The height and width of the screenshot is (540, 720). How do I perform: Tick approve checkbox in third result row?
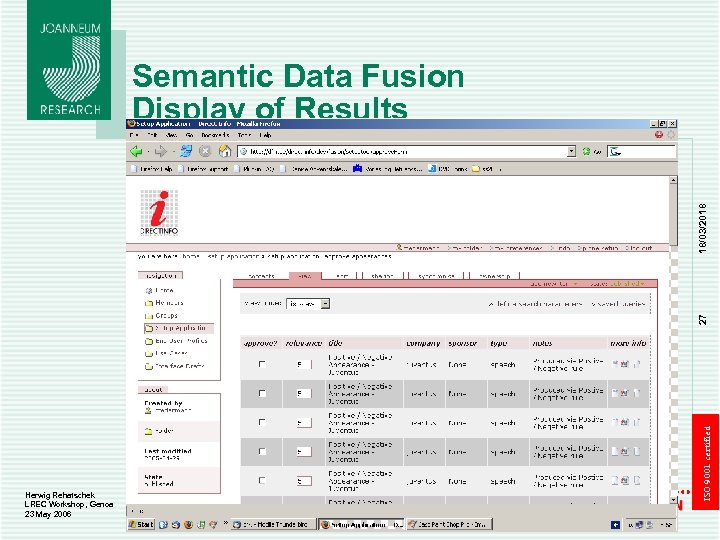262,422
